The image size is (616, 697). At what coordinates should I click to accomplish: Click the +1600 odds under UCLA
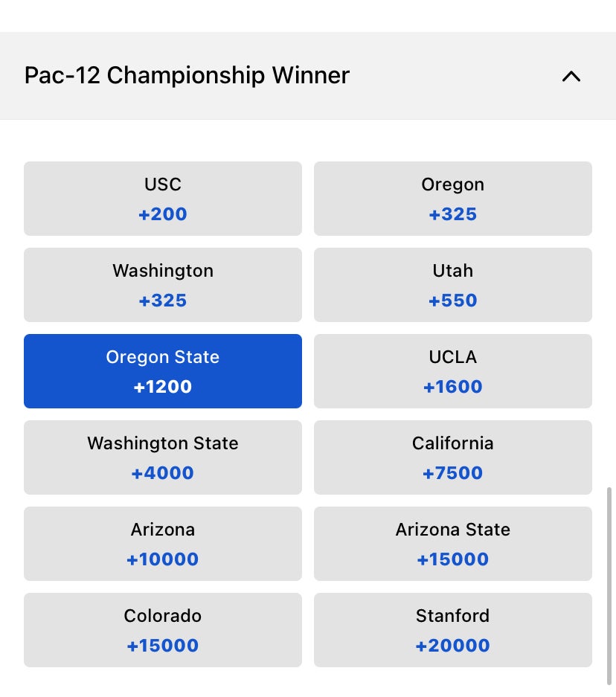(x=452, y=387)
